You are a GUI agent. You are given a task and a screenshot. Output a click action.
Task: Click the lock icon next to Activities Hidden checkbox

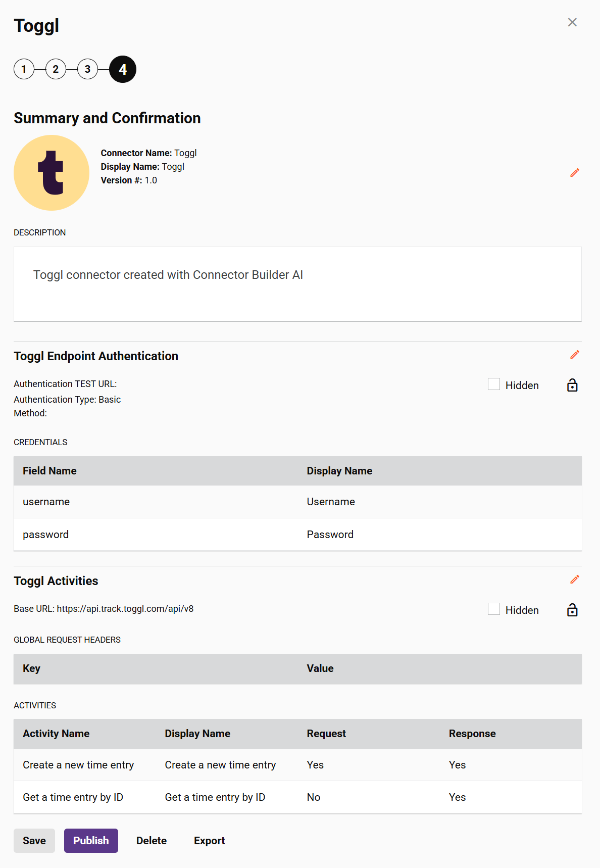coord(572,610)
